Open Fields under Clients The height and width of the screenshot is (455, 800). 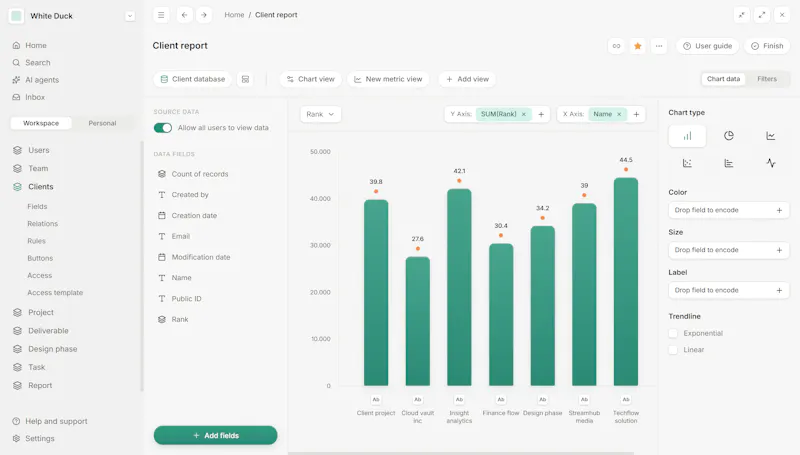[x=37, y=207]
